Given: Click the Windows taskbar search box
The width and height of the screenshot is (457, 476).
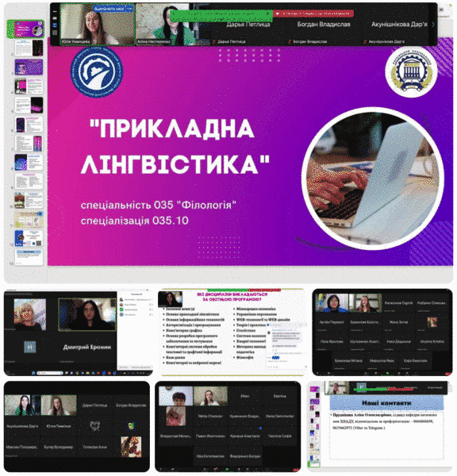Looking at the screenshot, I should 50,373.
